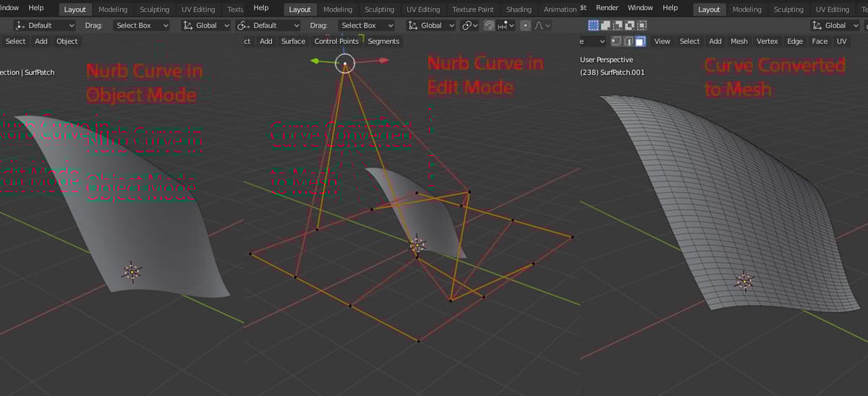Open the Select Box drag dropdown in left panel
Screen dimensions: 868x396
coord(142,25)
